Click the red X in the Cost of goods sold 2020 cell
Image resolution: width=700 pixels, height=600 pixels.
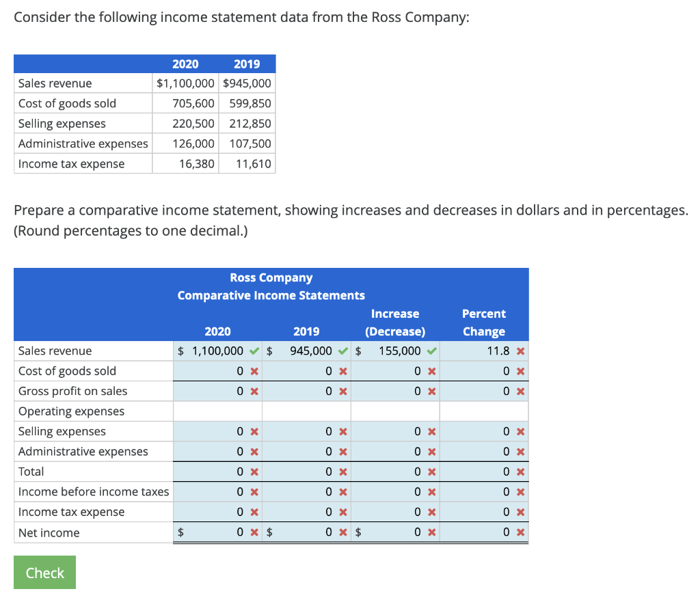coord(253,370)
